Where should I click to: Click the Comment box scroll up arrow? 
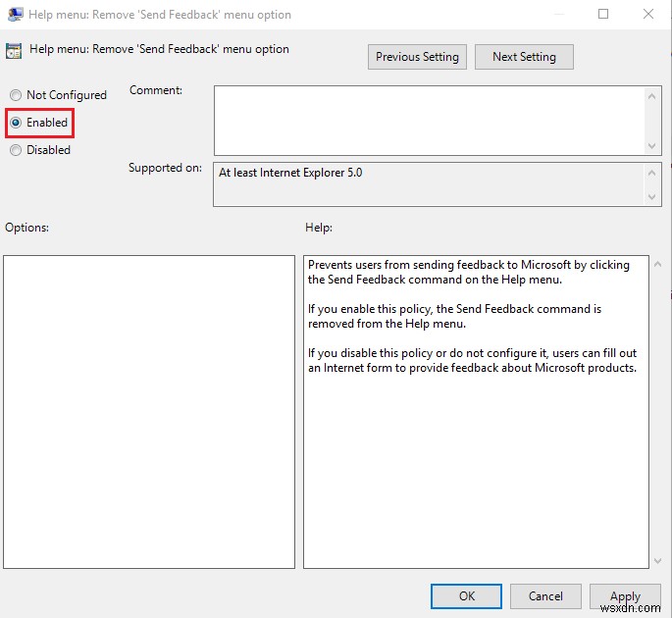pyautogui.click(x=651, y=96)
